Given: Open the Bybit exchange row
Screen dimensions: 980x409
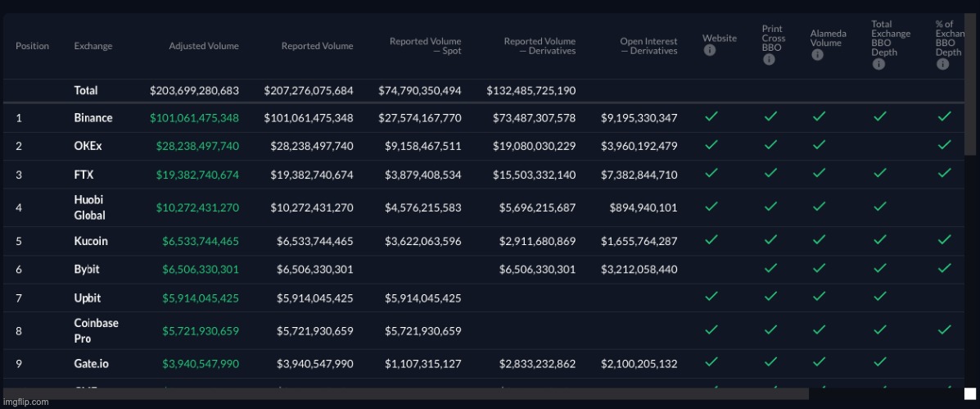Looking at the screenshot, I should [484, 270].
